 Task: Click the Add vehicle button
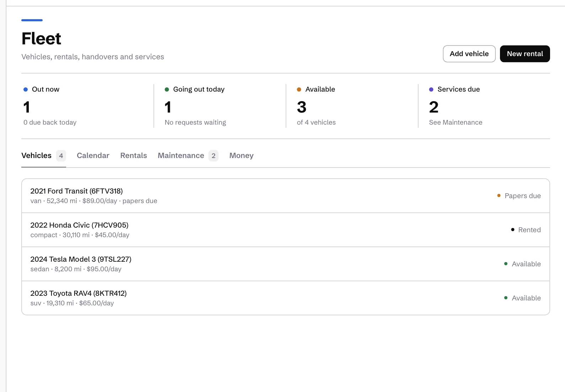(x=469, y=54)
